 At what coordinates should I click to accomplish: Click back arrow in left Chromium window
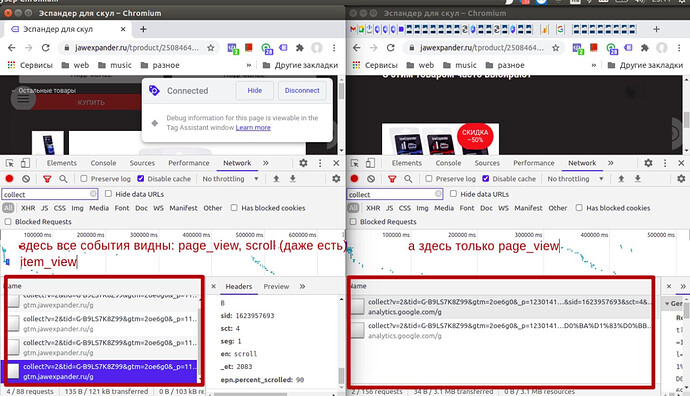point(12,48)
